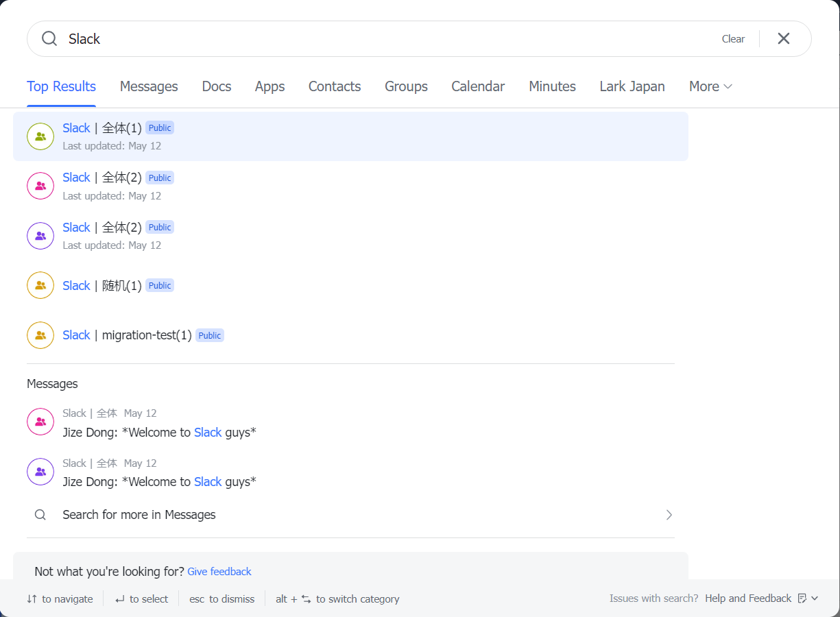Click the up-down navigate arrows icon
The image size is (840, 617).
coord(32,598)
